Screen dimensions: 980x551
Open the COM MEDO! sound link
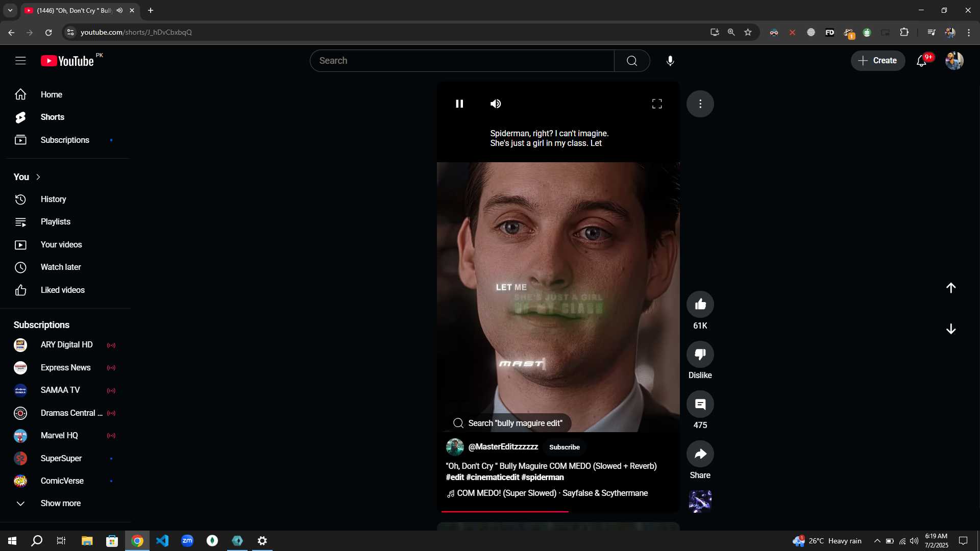[x=547, y=493]
